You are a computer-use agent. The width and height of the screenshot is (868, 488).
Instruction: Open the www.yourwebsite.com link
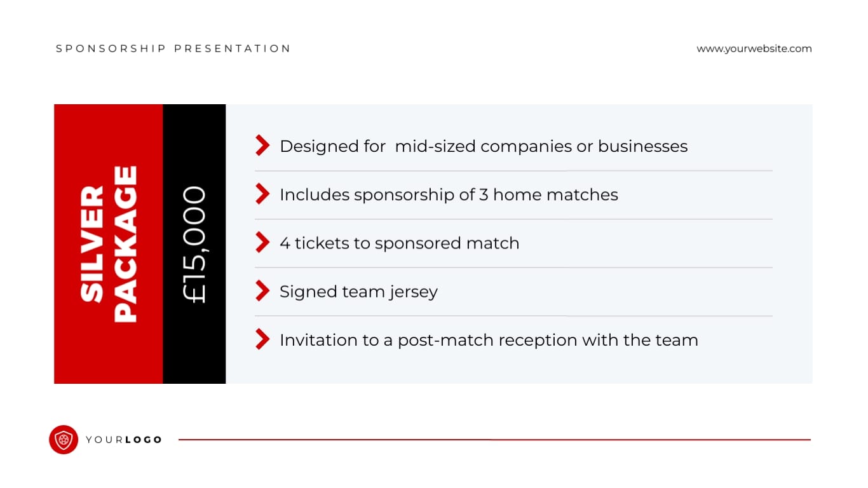754,48
